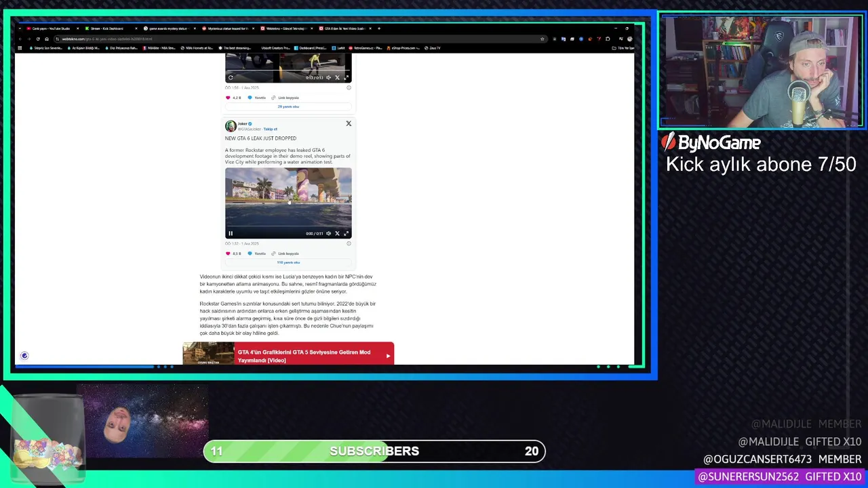
Task: Like the first tweet with 4,2 B
Action: point(233,98)
